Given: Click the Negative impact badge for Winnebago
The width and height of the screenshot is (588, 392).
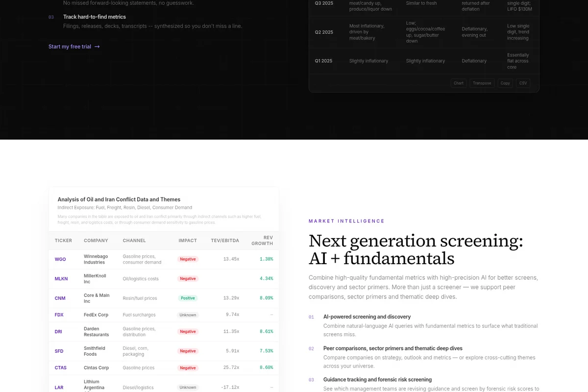Looking at the screenshot, I should [188, 259].
